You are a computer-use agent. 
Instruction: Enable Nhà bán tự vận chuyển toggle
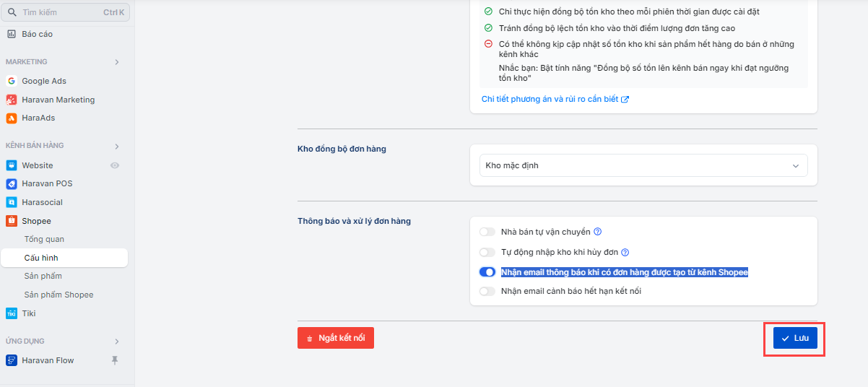(x=487, y=232)
